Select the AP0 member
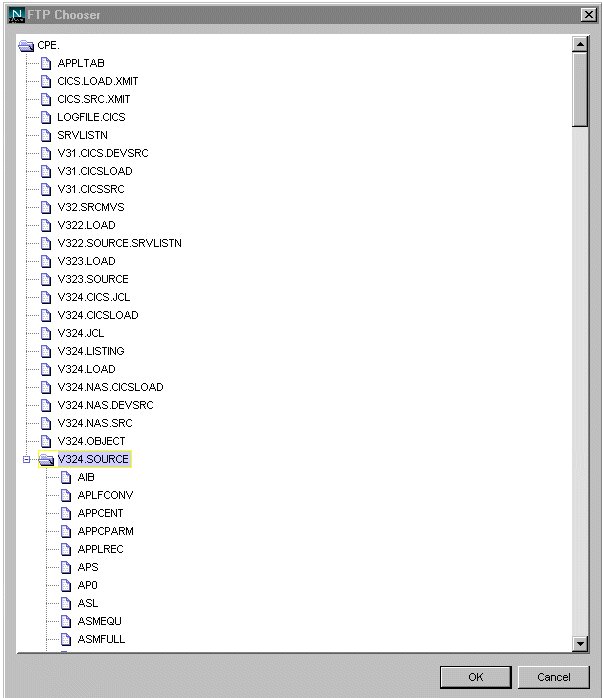Viewport: 602px width, 698px height. [87, 585]
